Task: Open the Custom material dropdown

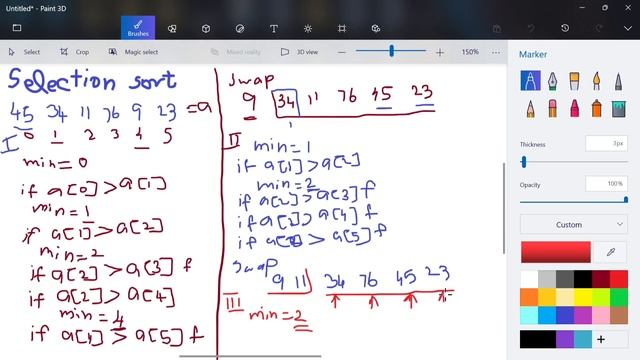Action: (x=573, y=224)
